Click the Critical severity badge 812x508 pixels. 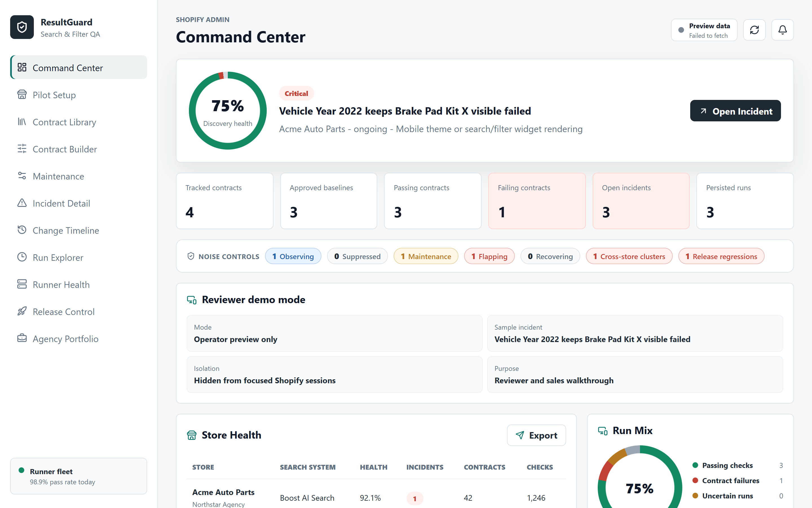296,93
